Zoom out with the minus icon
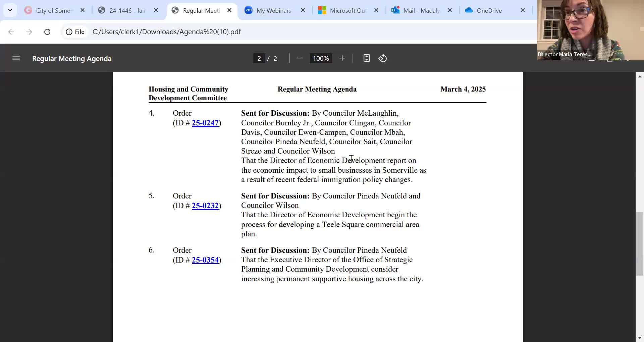This screenshot has height=342, width=644. click(x=300, y=58)
